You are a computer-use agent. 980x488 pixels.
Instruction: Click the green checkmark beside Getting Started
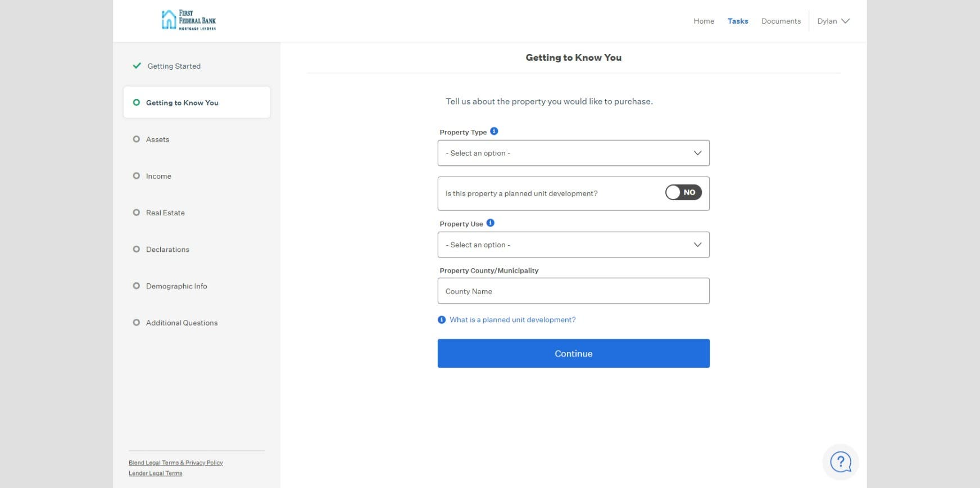[x=137, y=66]
